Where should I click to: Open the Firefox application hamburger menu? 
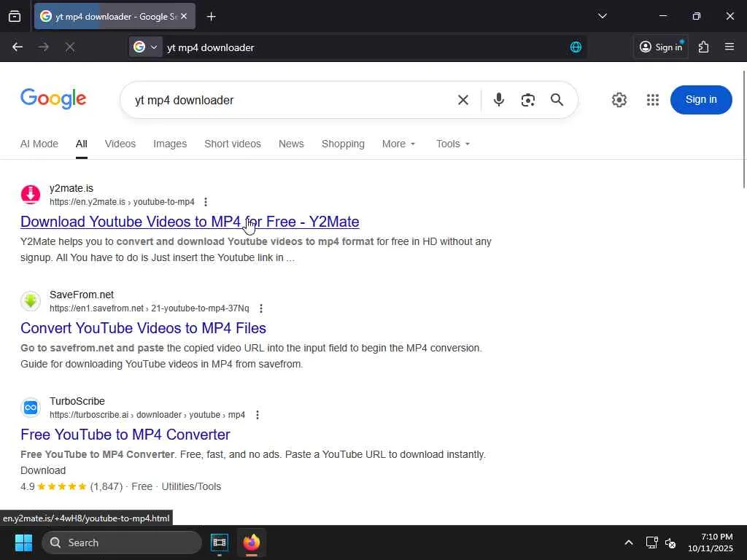(729, 47)
